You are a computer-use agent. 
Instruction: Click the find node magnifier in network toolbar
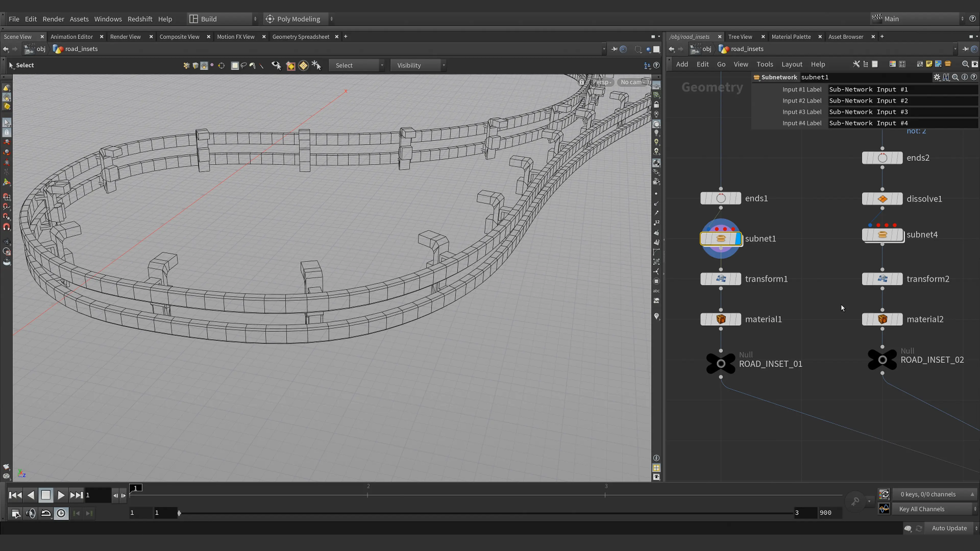(965, 64)
